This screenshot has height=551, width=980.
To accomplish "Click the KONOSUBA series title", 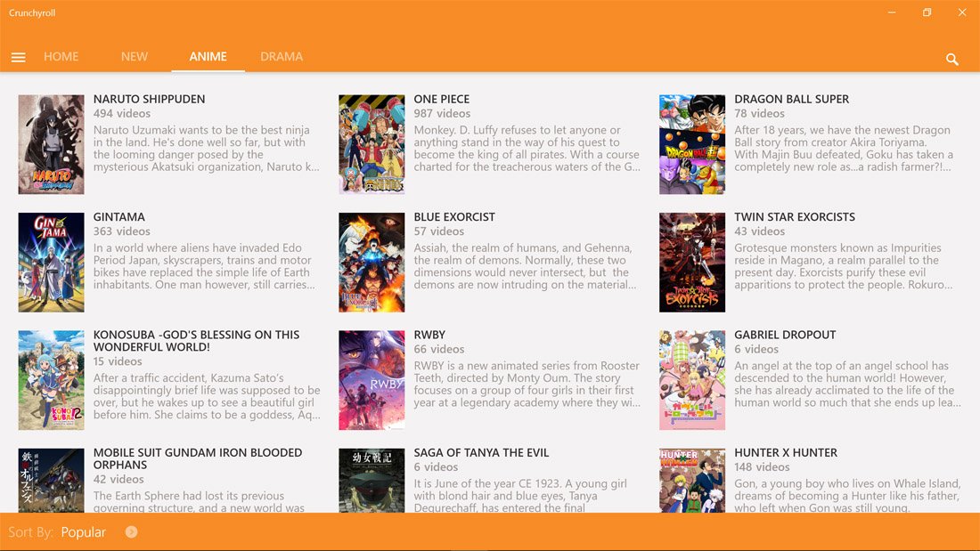I will [196, 340].
